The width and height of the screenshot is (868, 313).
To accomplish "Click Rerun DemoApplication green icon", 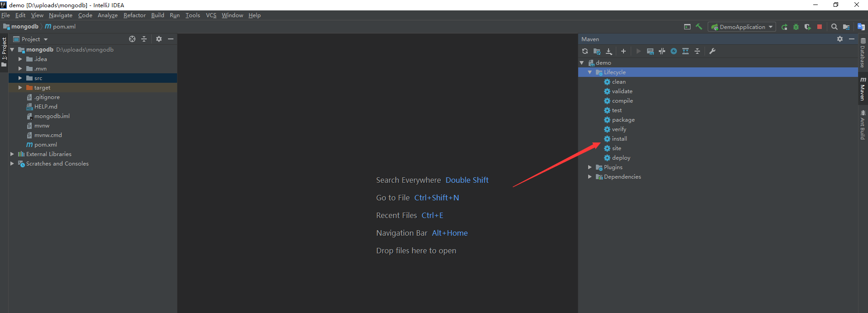I will 784,27.
